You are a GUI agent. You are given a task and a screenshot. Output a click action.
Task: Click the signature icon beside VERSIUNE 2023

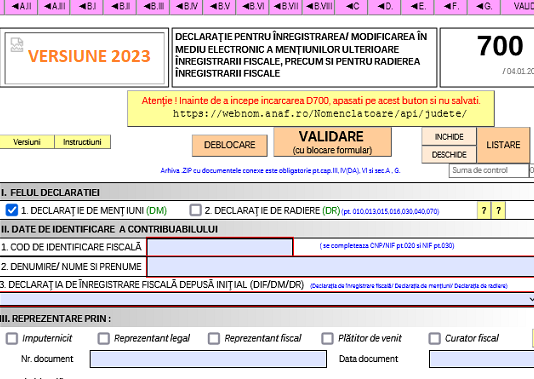click(x=17, y=45)
